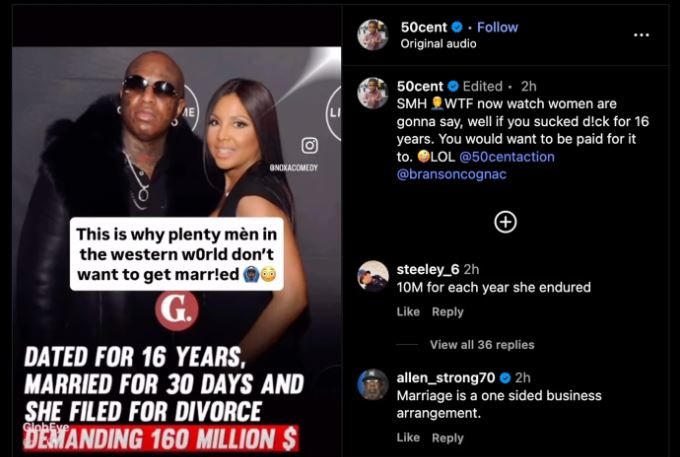This screenshot has width=680, height=457.
Task: Follow the 50cent account
Action: click(x=497, y=27)
